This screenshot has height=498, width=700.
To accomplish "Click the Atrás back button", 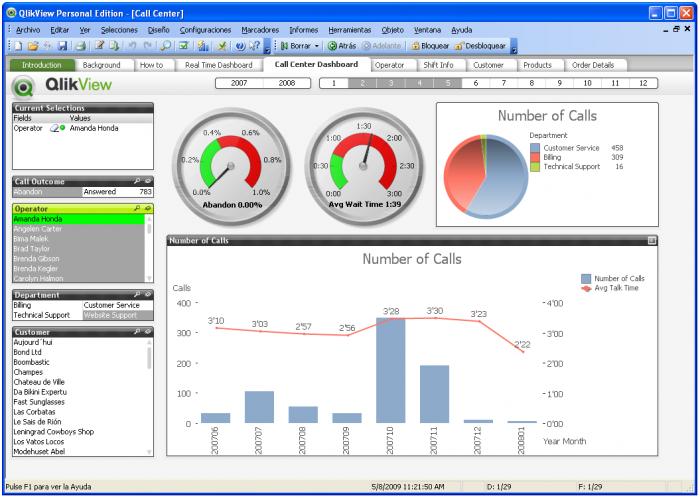I will coord(343,46).
